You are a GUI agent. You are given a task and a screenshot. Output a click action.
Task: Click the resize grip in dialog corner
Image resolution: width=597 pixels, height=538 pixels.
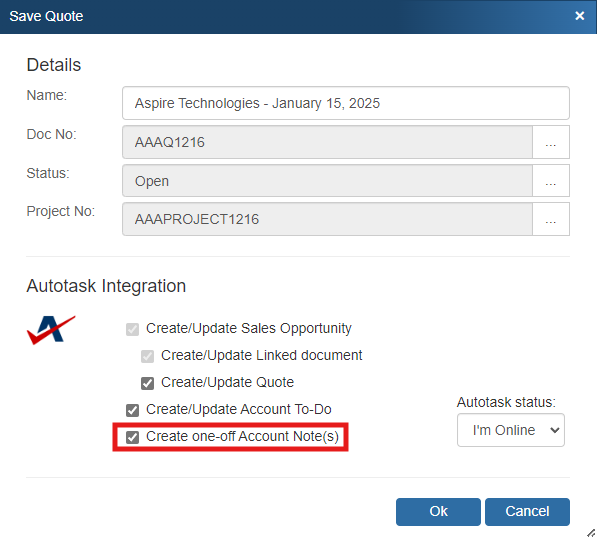coord(591,532)
